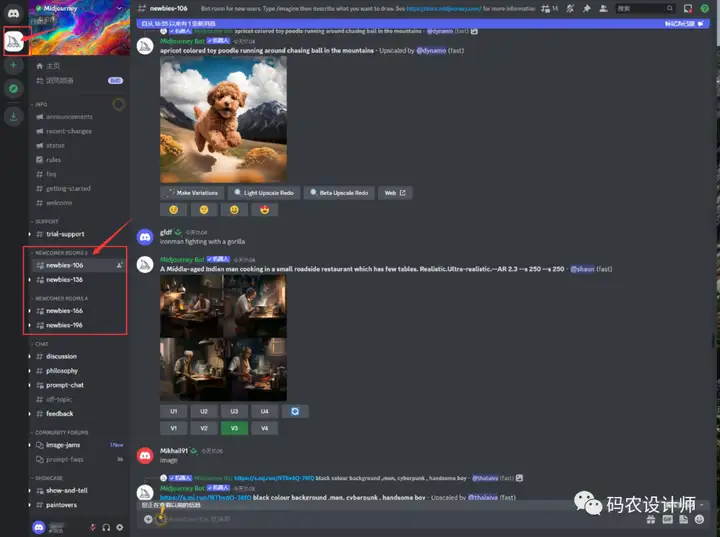The height and width of the screenshot is (537, 720).
Task: Open Pinned Messages pin icon
Action: pyautogui.click(x=587, y=8)
